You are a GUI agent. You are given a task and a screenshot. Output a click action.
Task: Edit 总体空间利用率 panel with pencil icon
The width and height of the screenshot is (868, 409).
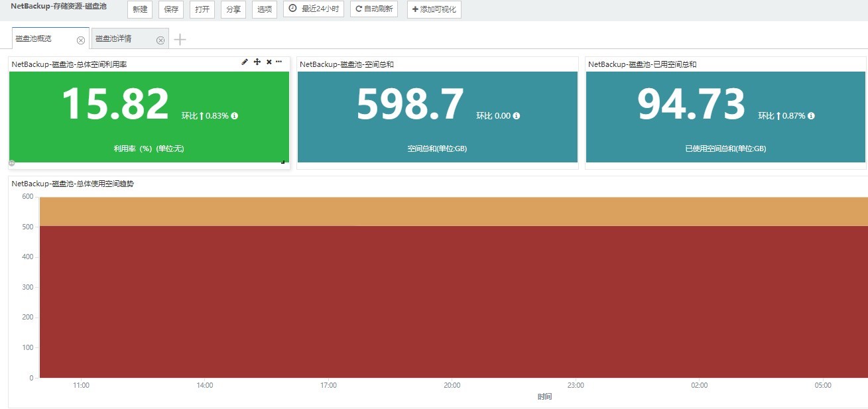pos(245,62)
